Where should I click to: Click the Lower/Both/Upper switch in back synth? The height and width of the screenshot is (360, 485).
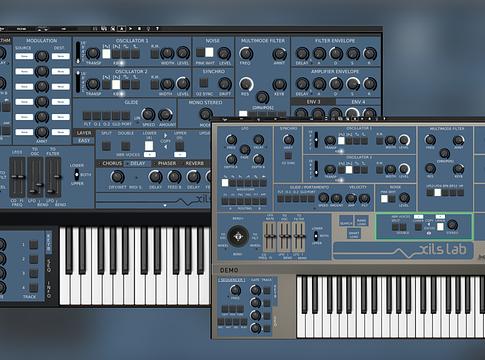click(x=77, y=174)
